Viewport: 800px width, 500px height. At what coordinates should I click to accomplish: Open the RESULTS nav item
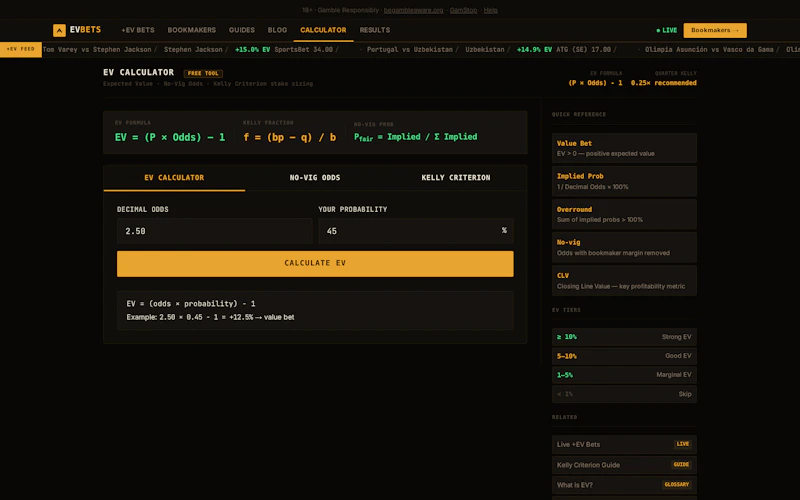click(x=374, y=30)
